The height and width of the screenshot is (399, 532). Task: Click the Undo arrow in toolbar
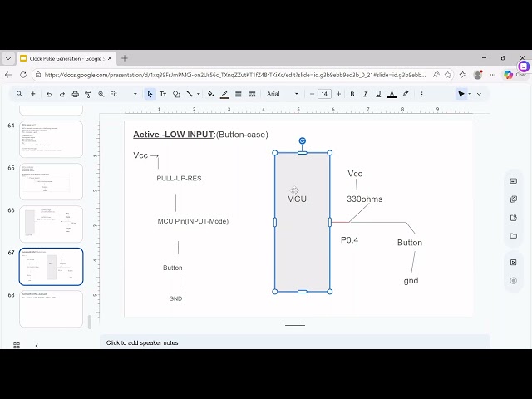pos(49,94)
